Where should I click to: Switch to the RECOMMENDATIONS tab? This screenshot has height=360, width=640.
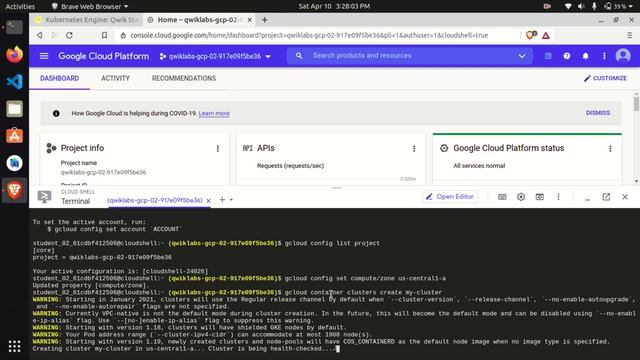click(184, 78)
